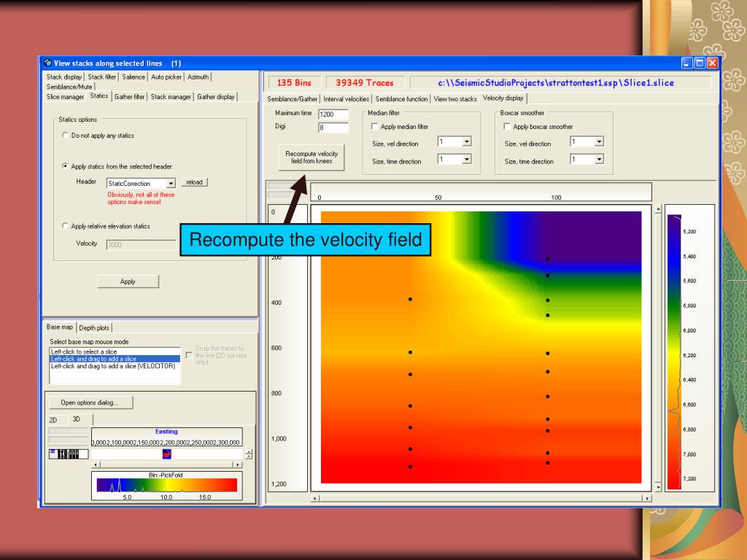
Task: Open the Gather filter tab
Action: (x=130, y=97)
